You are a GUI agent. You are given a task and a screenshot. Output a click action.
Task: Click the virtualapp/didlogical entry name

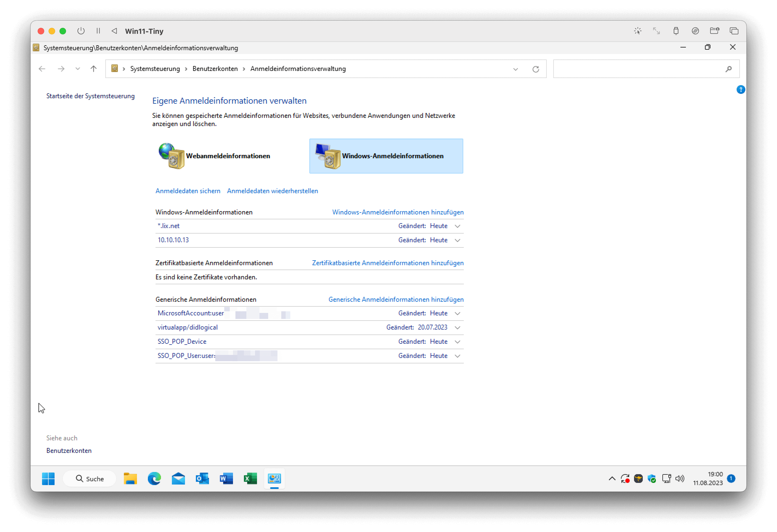coord(187,327)
